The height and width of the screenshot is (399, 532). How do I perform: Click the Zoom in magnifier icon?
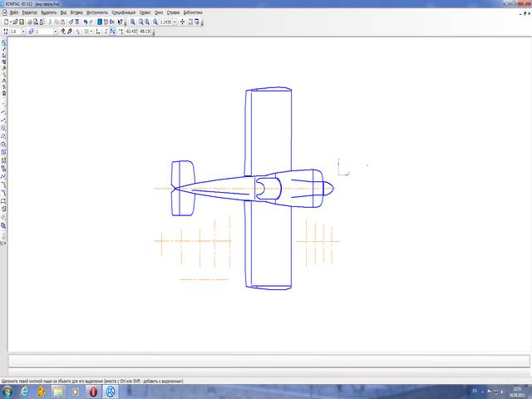(134, 22)
